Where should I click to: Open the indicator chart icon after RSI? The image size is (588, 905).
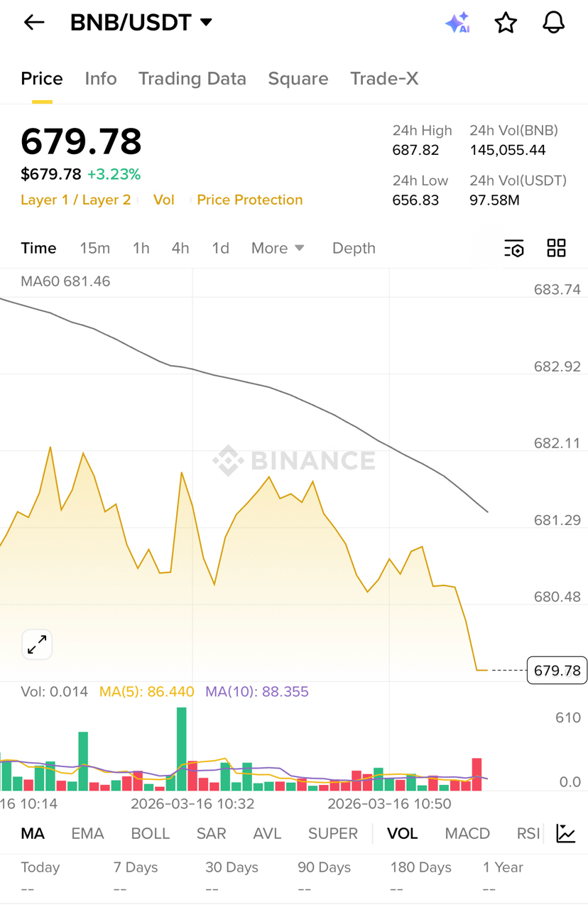tap(566, 833)
